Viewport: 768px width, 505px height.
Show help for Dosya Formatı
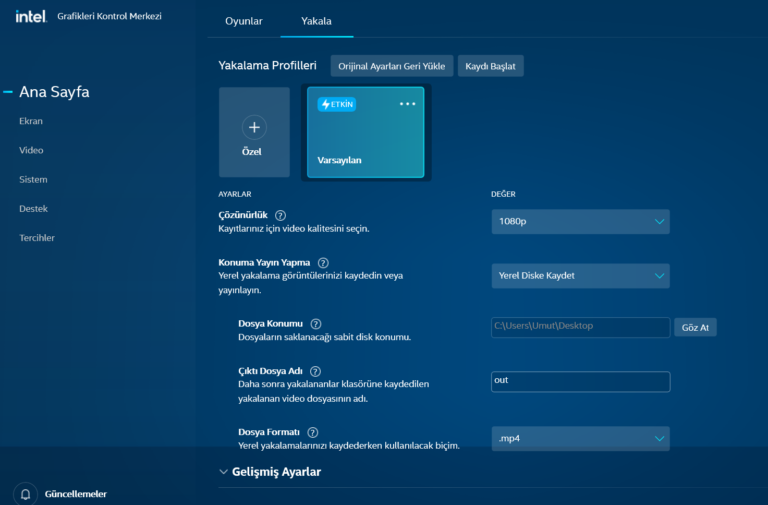coord(312,433)
